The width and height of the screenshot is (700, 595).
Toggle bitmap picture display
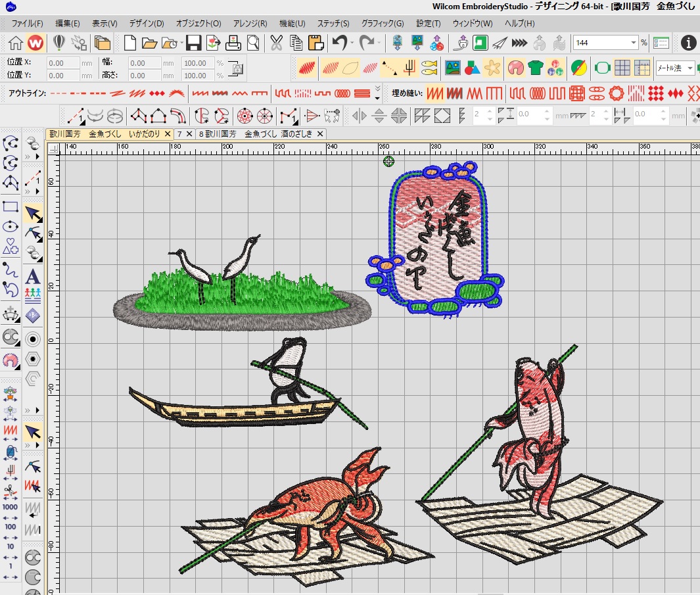453,68
